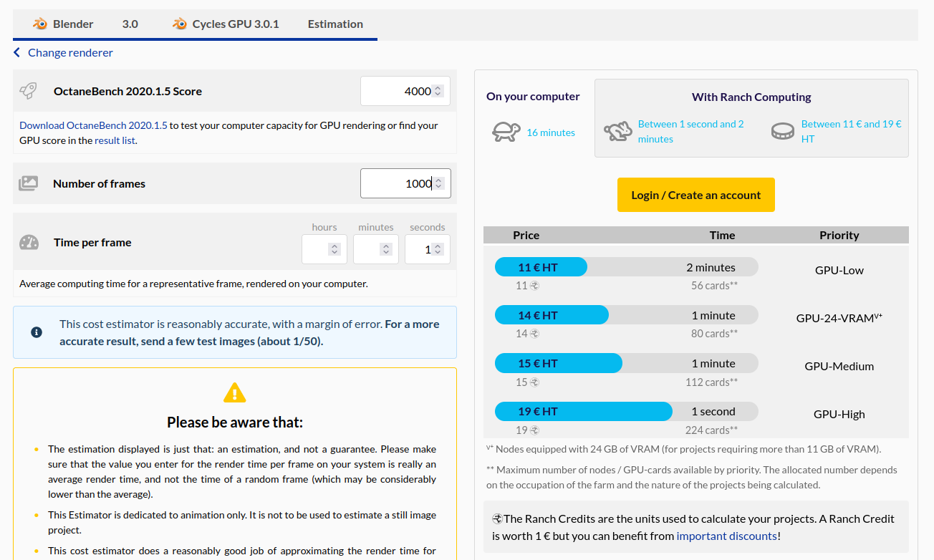The image size is (934, 560).
Task: Click the '2 minutes' time in GPU-Low row
Action: (x=711, y=267)
